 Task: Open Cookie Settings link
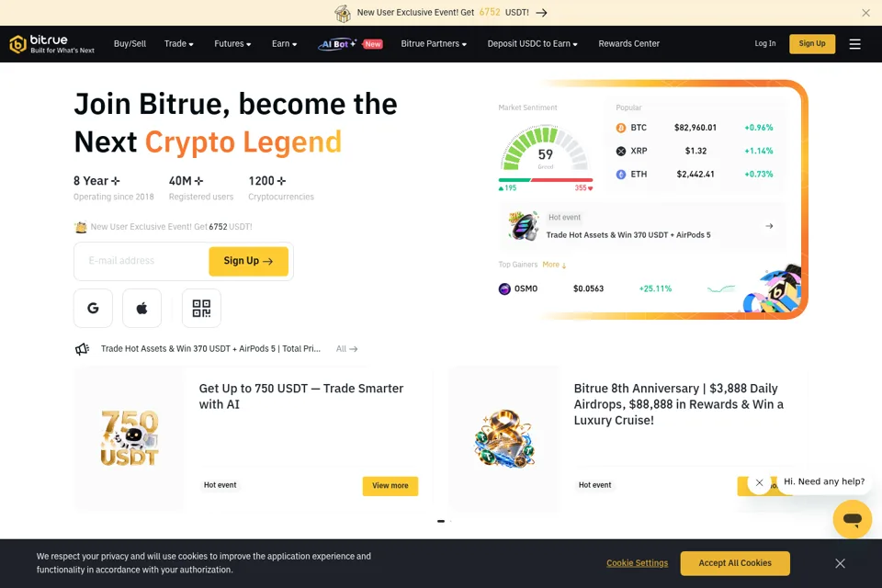(x=637, y=563)
